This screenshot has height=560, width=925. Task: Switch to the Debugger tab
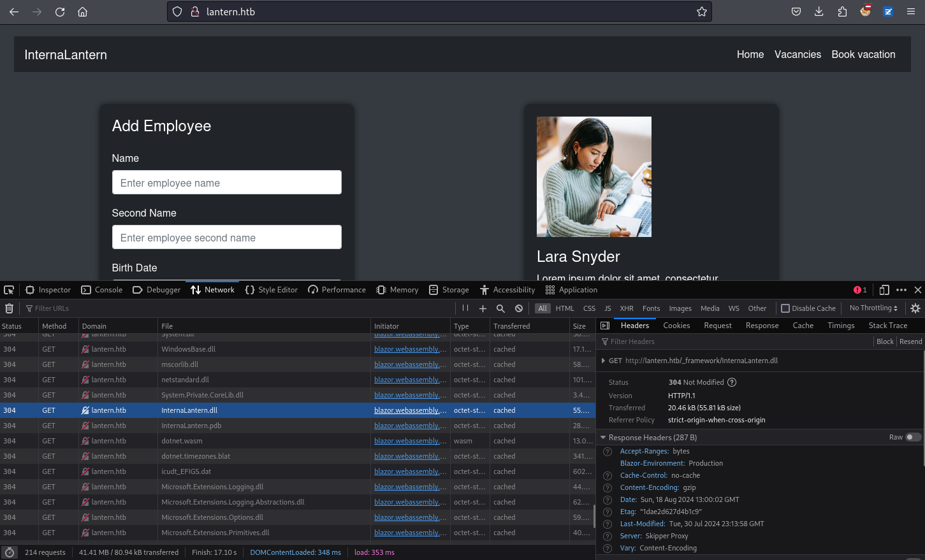pyautogui.click(x=157, y=290)
